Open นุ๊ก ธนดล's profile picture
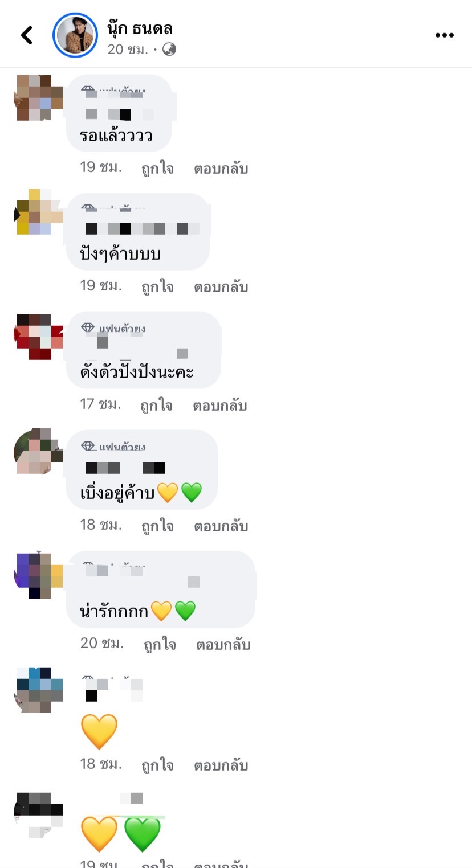Viewport: 472px width, 868px height. (75, 35)
